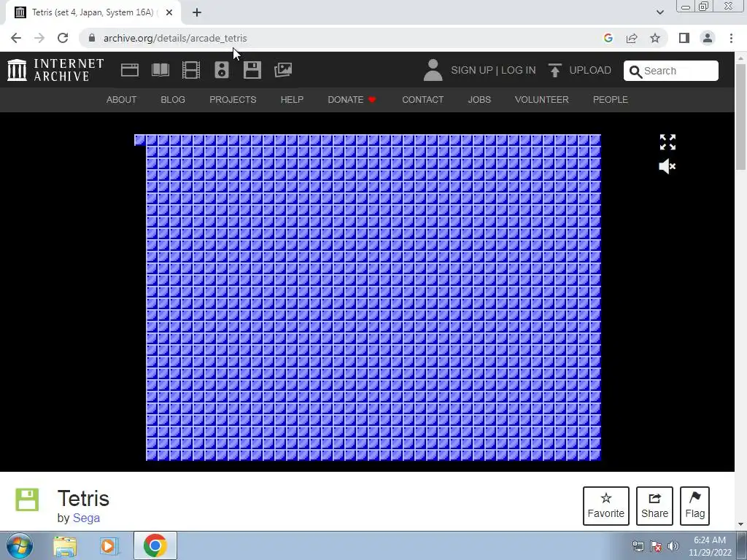Viewport: 747px width, 560px height.
Task: Focus the Internet Archive Search field
Action: 671,71
